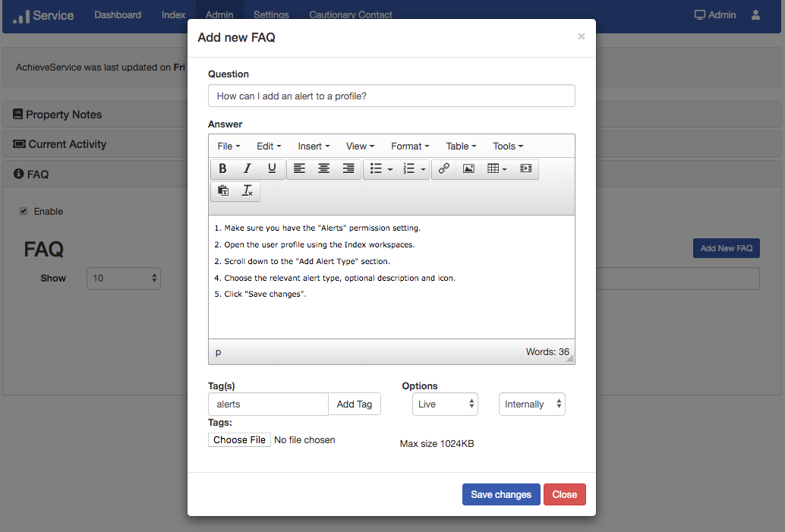Click the p element path in status bar

click(219, 352)
